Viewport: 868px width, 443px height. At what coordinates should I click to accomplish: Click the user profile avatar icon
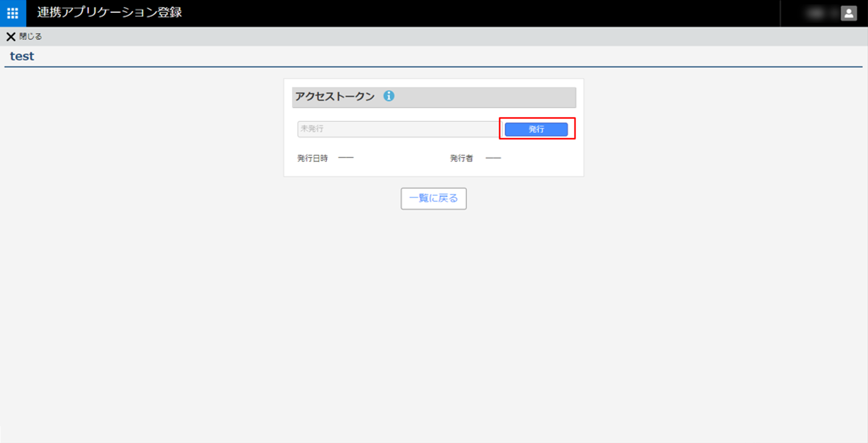click(x=849, y=14)
